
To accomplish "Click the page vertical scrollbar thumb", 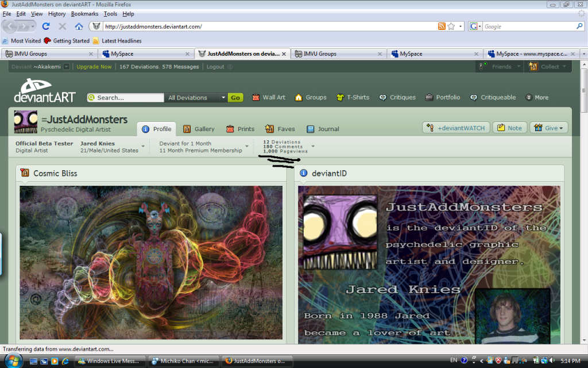I will (583, 90).
